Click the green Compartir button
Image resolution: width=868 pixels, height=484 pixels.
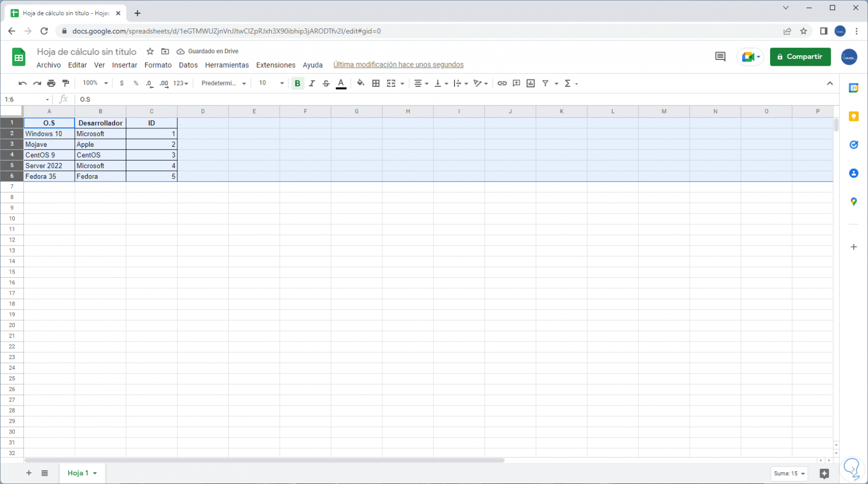pos(800,57)
